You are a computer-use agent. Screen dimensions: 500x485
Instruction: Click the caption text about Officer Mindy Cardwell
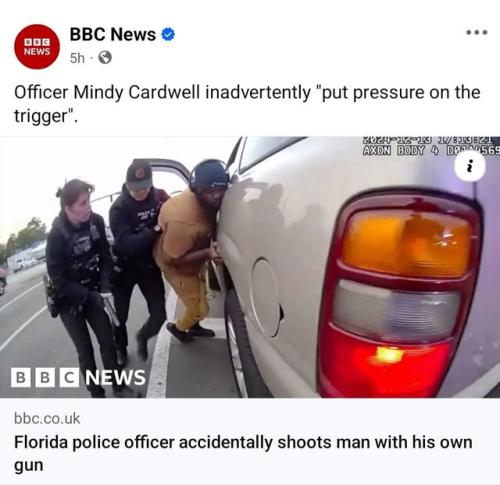coord(247,104)
